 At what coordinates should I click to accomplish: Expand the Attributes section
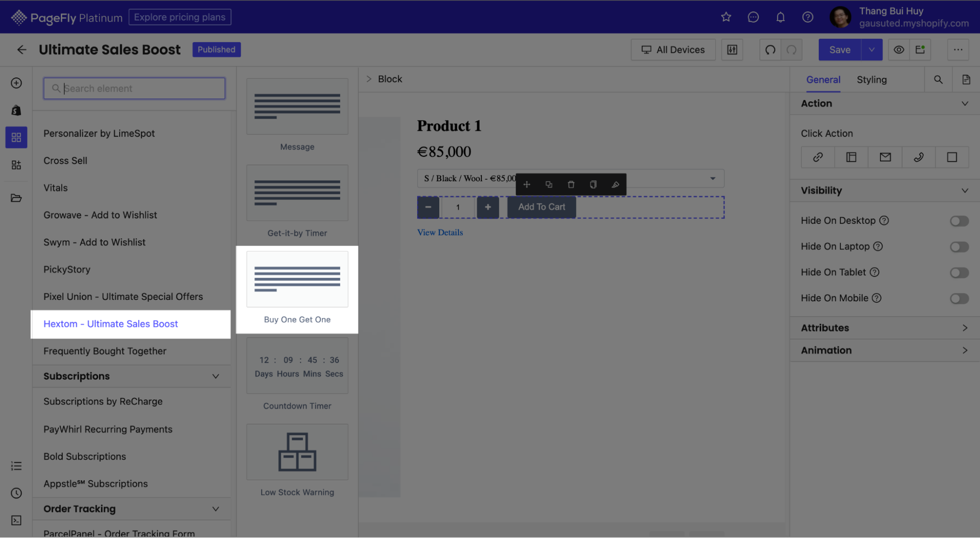tap(965, 328)
